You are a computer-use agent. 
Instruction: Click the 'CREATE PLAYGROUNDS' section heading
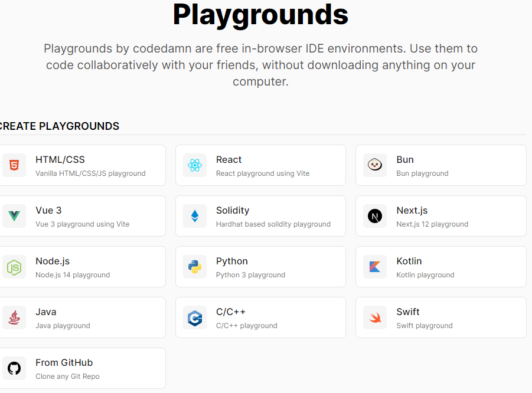[58, 126]
